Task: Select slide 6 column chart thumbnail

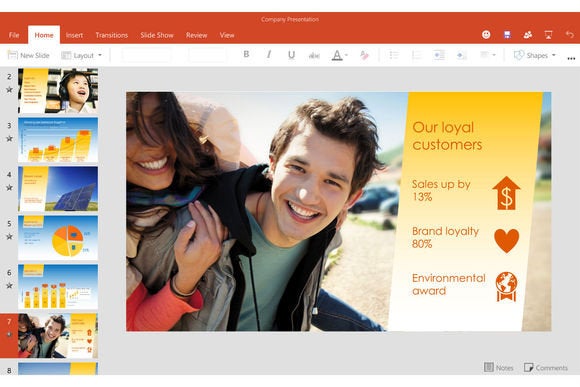Action: [x=58, y=287]
